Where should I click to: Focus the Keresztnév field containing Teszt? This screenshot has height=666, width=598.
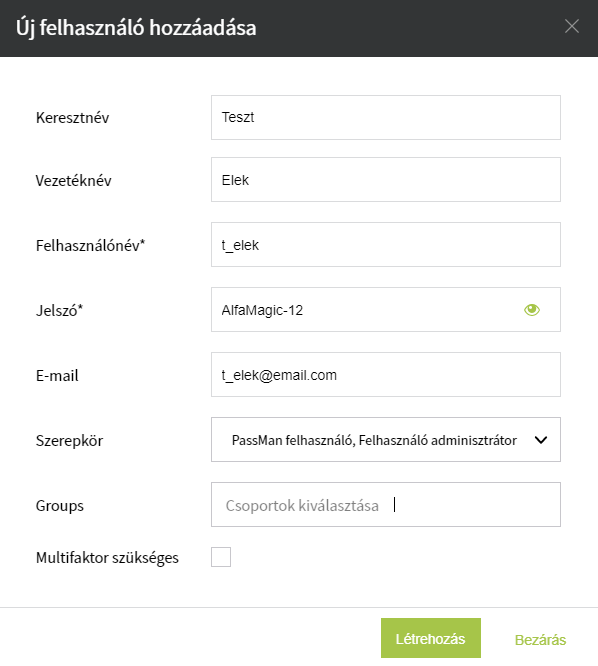[x=386, y=117]
